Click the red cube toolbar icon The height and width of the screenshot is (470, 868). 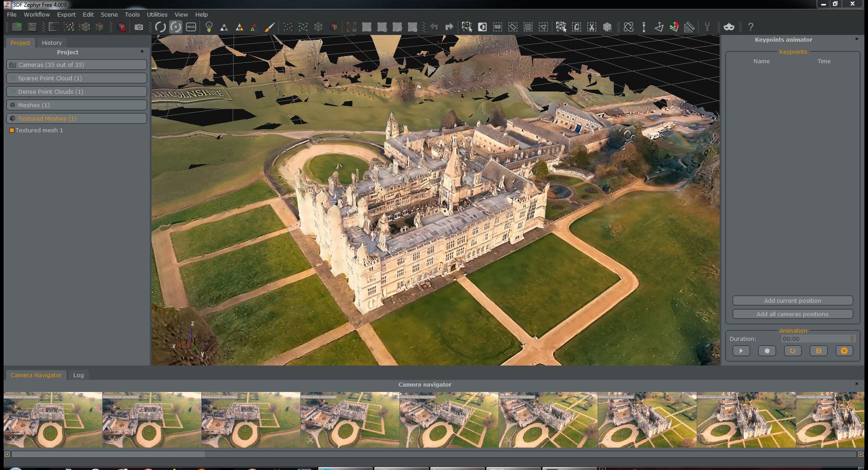(121, 27)
